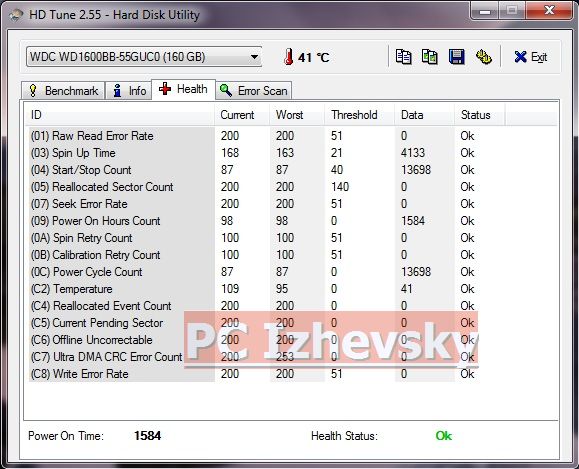This screenshot has height=469, width=579.
Task: Select the Write Error Rate row
Action: click(x=292, y=374)
